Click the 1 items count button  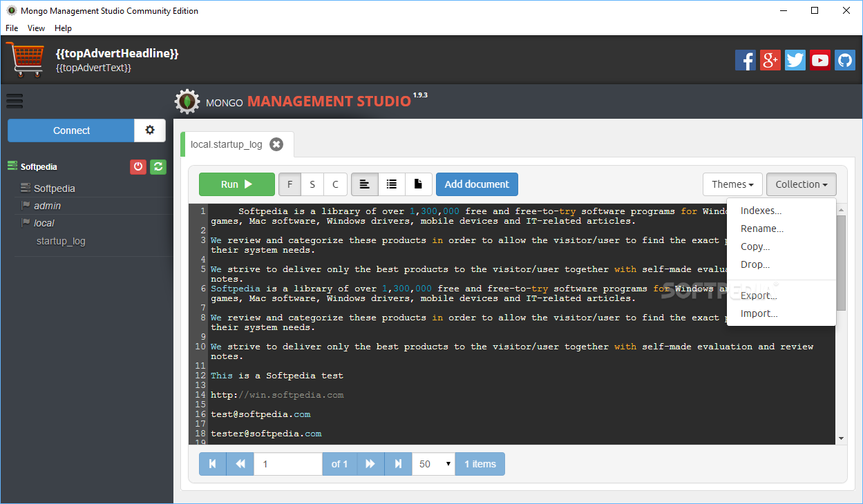(x=480, y=464)
